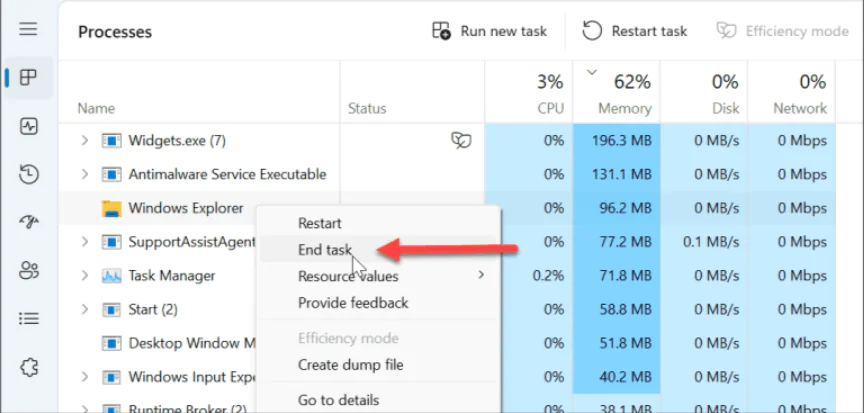Click the 0.2% CPU value
The image size is (865, 413).
pos(548,276)
